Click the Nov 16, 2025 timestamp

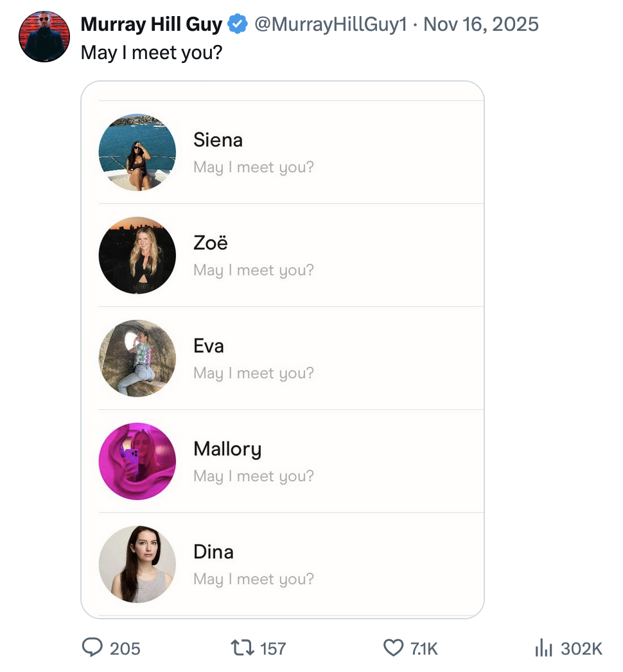click(481, 25)
